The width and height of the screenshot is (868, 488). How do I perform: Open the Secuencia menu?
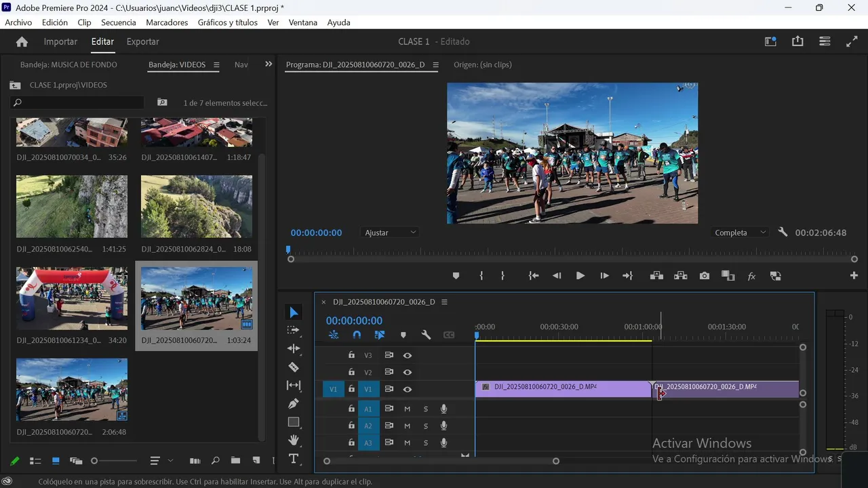[119, 22]
